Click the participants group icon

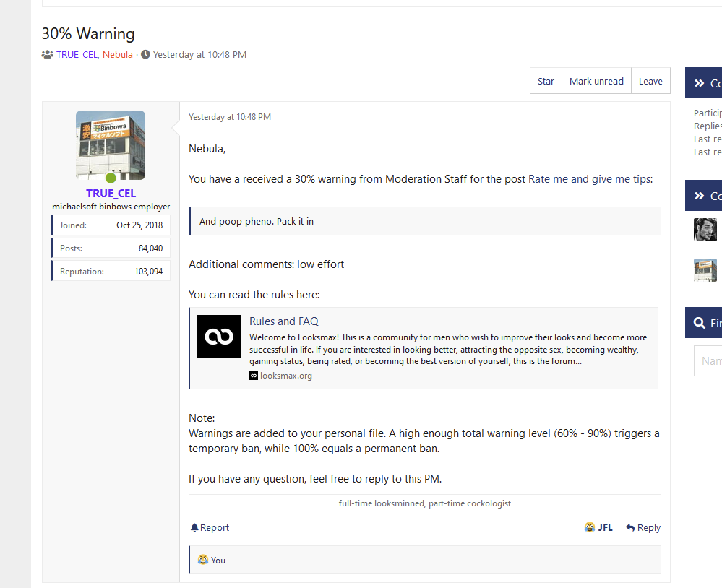[x=48, y=55]
